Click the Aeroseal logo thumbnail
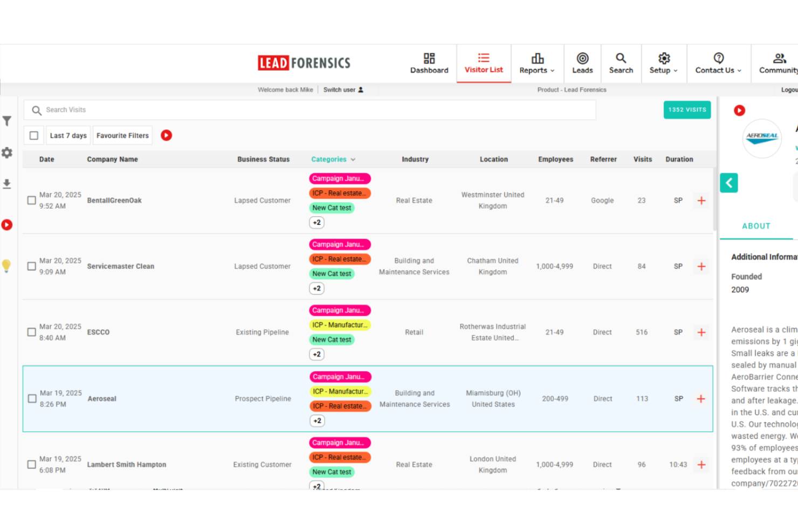The height and width of the screenshot is (532, 798). pyautogui.click(x=762, y=139)
